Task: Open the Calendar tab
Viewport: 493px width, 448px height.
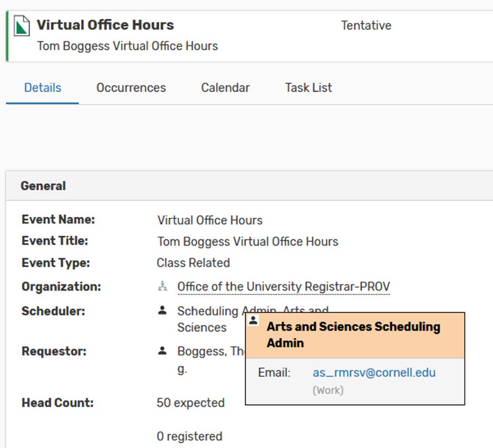Action: pos(225,87)
